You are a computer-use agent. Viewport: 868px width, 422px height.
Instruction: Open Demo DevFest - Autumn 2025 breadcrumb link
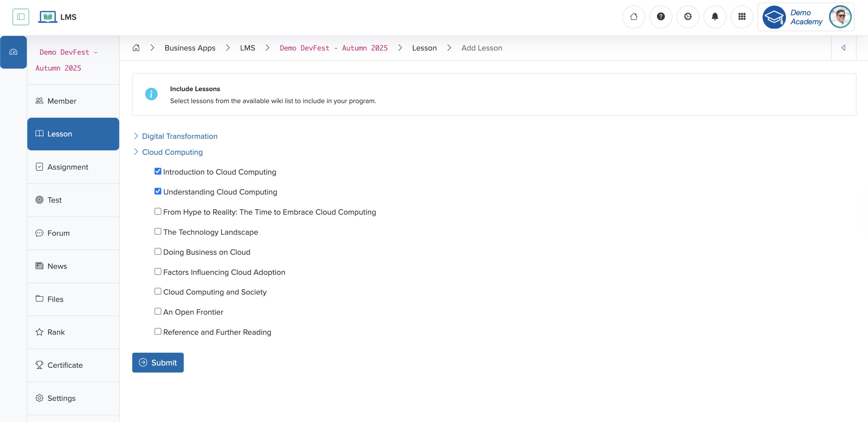(x=333, y=48)
